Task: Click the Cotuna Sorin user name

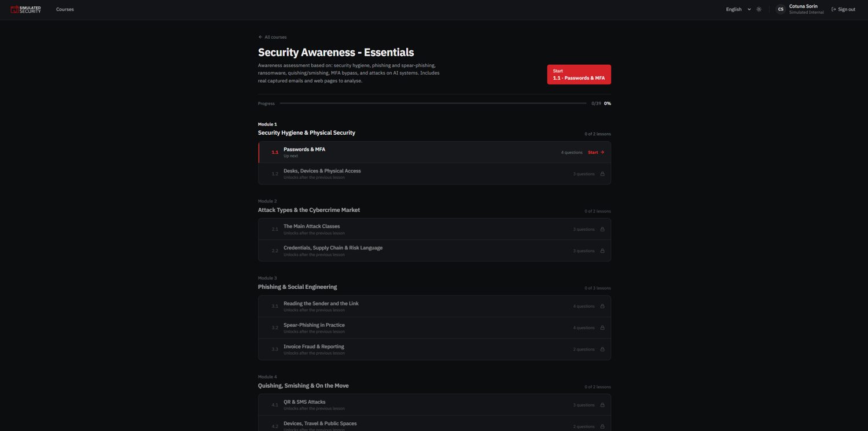Action: 803,6
